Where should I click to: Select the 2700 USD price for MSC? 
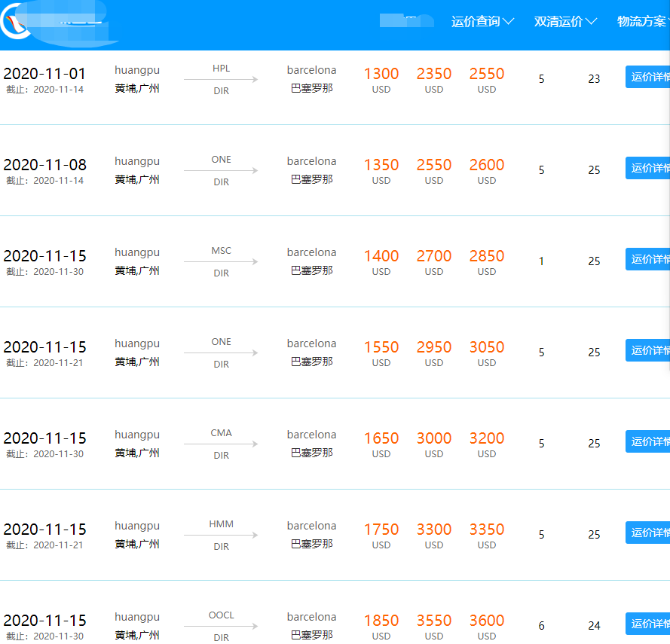tap(434, 256)
